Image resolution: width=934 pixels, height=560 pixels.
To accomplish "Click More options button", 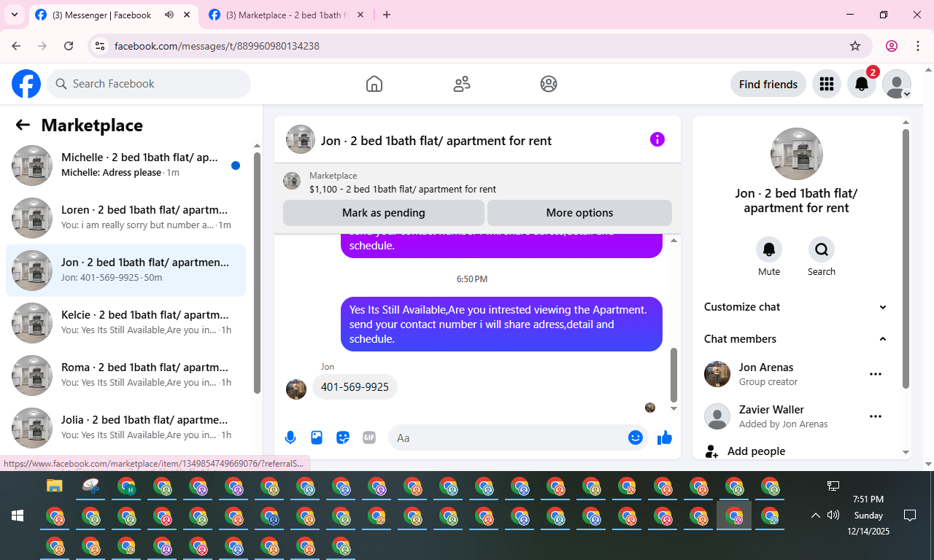I will [579, 213].
